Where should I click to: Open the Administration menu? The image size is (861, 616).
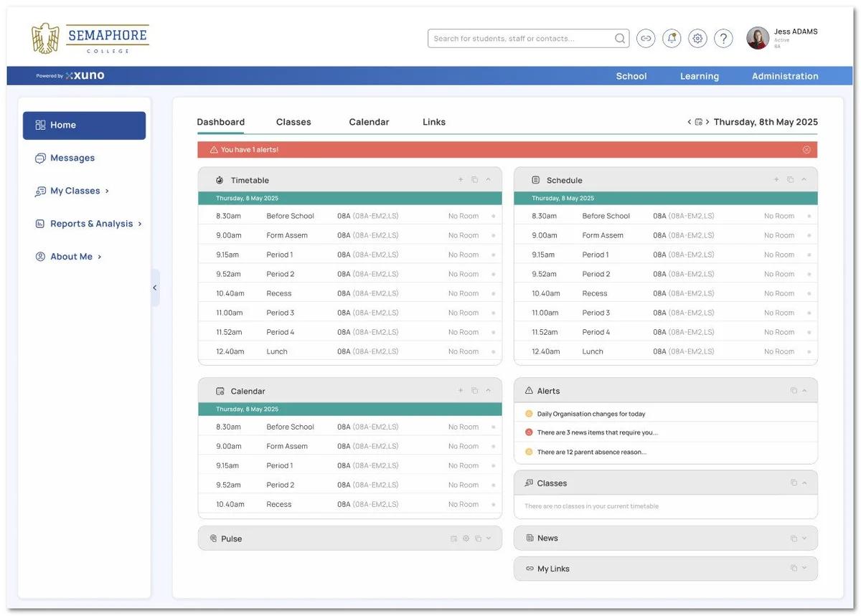(x=784, y=76)
